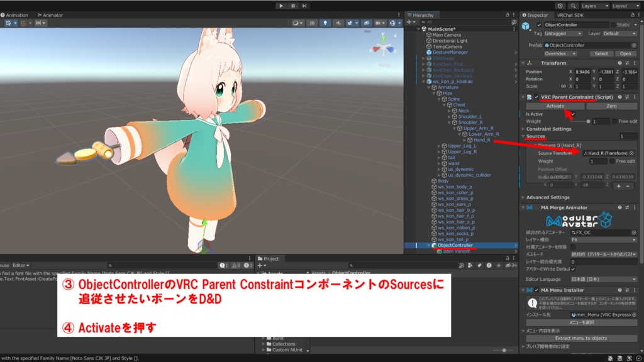Image resolution: width=644 pixels, height=362 pixels.
Task: Enable the Static checkbox for ObjectController
Action: tap(613, 25)
